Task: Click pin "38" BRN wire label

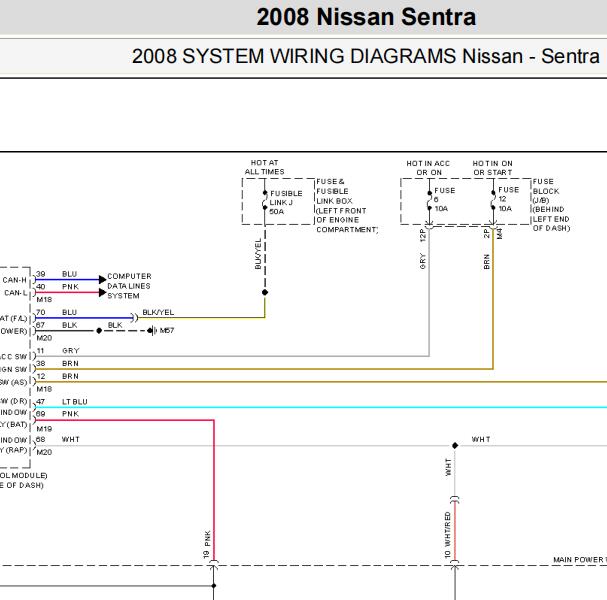Action: point(57,363)
